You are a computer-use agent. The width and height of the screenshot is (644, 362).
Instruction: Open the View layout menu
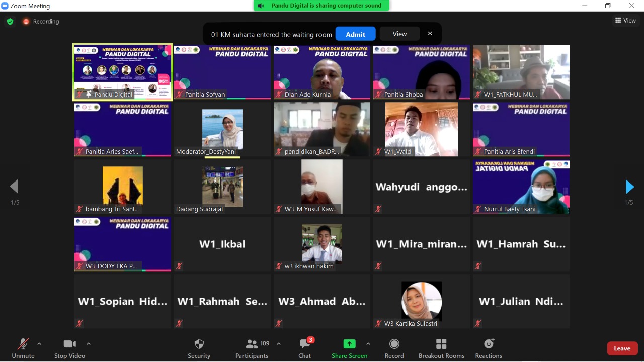625,20
